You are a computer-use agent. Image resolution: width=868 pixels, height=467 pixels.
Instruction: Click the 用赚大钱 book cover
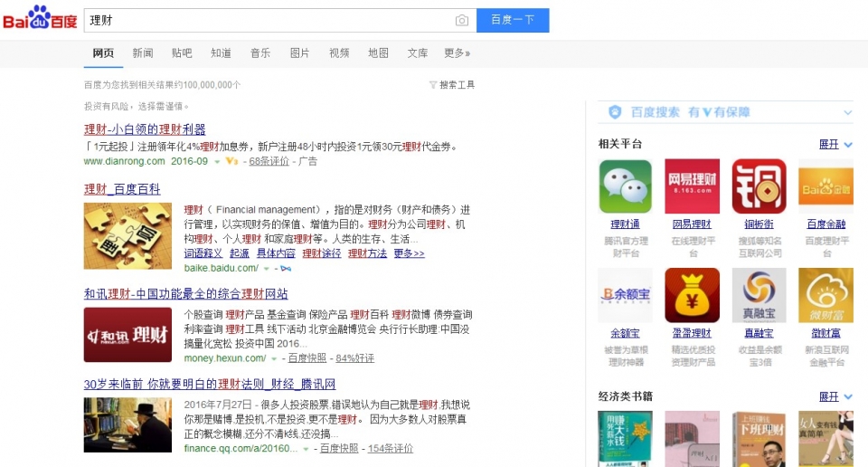click(626, 439)
